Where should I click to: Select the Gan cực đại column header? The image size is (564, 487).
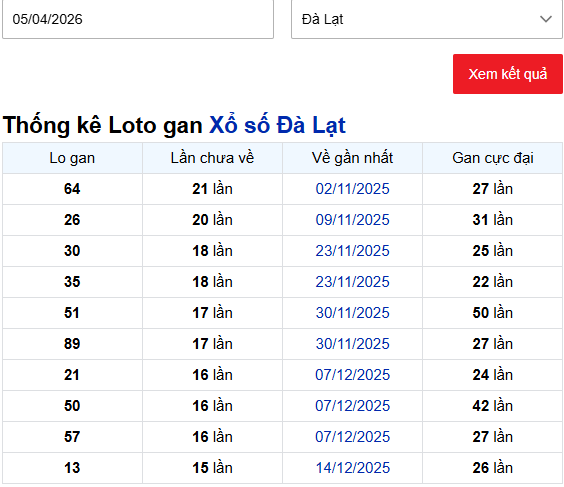point(493,158)
